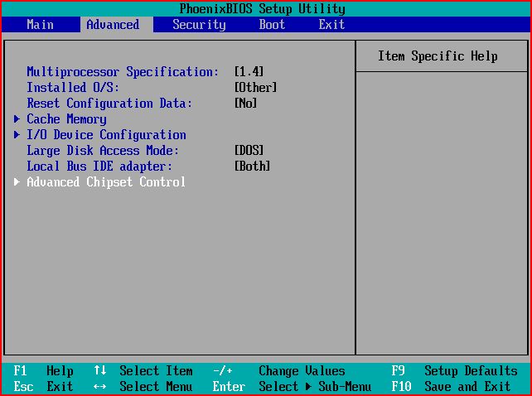Change Installed O/S value [Other]
The height and width of the screenshot is (396, 532).
(x=255, y=87)
